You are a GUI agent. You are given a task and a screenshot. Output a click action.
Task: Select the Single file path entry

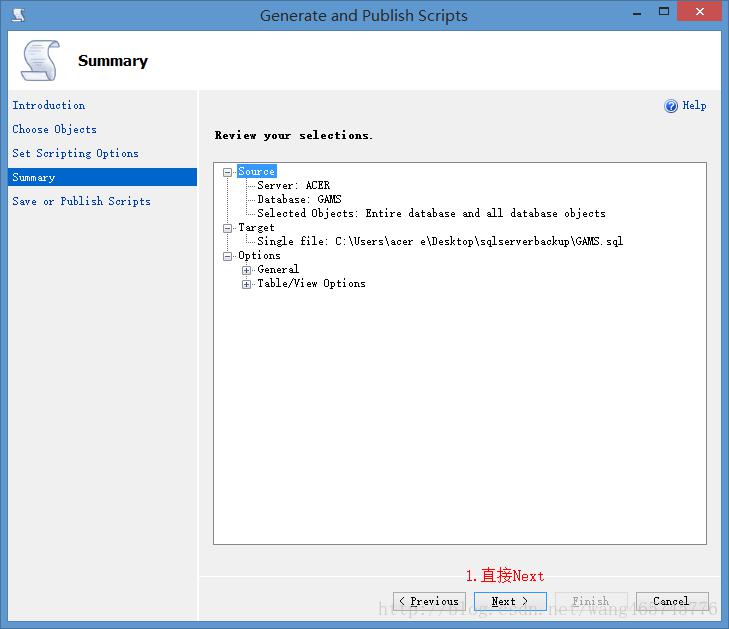point(439,242)
